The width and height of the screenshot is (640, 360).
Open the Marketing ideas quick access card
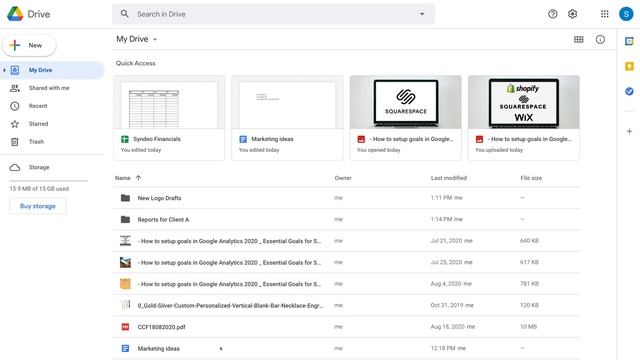point(287,118)
